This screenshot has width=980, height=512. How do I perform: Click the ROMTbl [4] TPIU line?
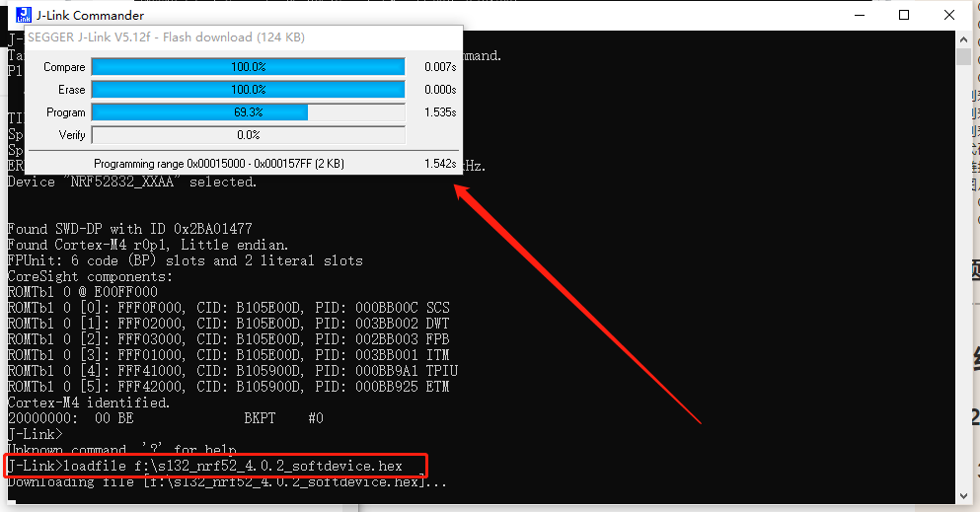tap(233, 371)
